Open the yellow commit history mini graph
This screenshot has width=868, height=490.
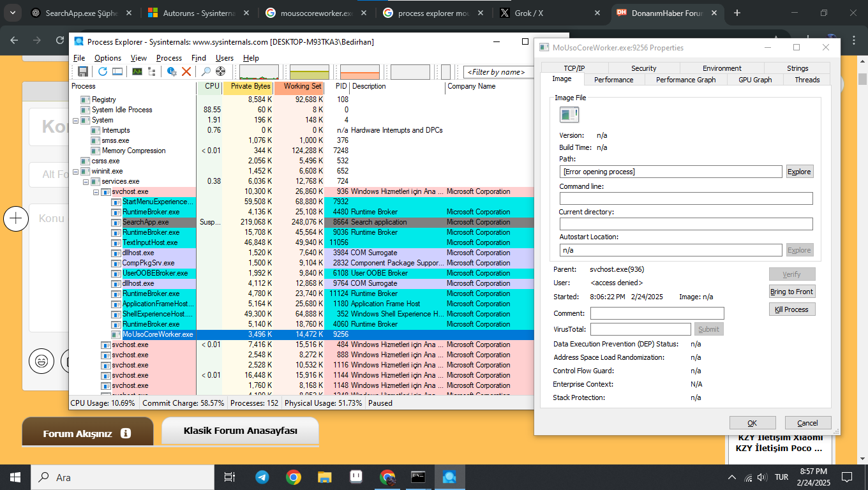click(x=310, y=71)
